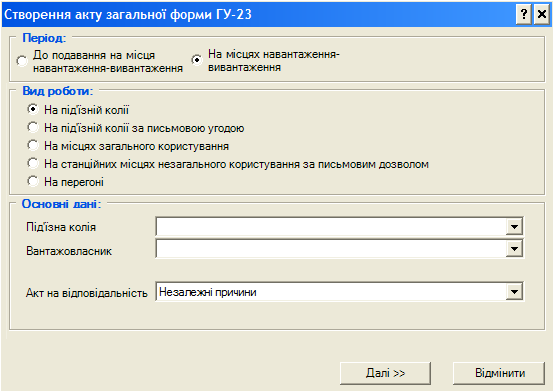Select the 'На перегоні' work type
This screenshot has width=554, height=392.
pos(33,181)
